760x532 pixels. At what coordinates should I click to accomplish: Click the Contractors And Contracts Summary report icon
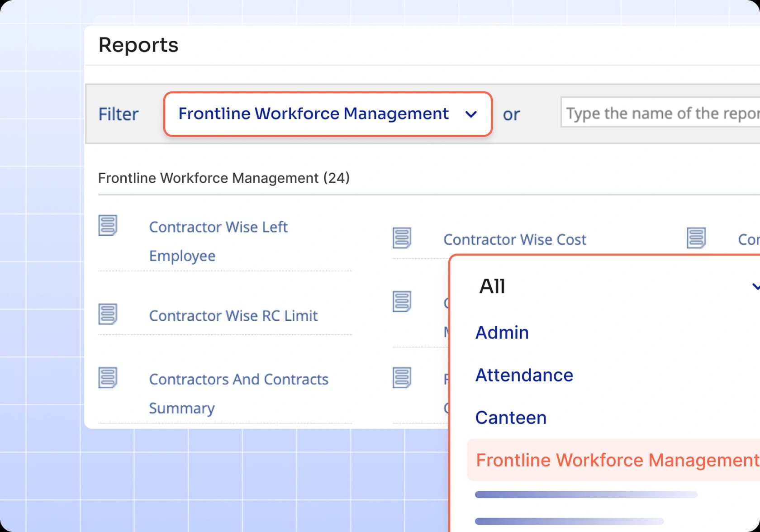108,378
